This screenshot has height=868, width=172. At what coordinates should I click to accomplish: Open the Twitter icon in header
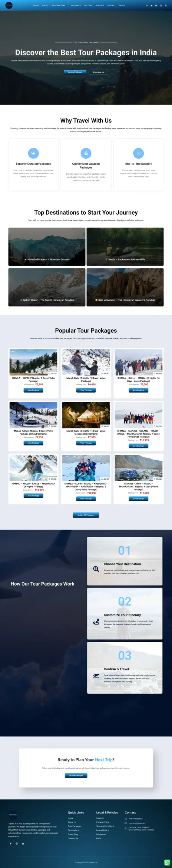click(152, 5)
